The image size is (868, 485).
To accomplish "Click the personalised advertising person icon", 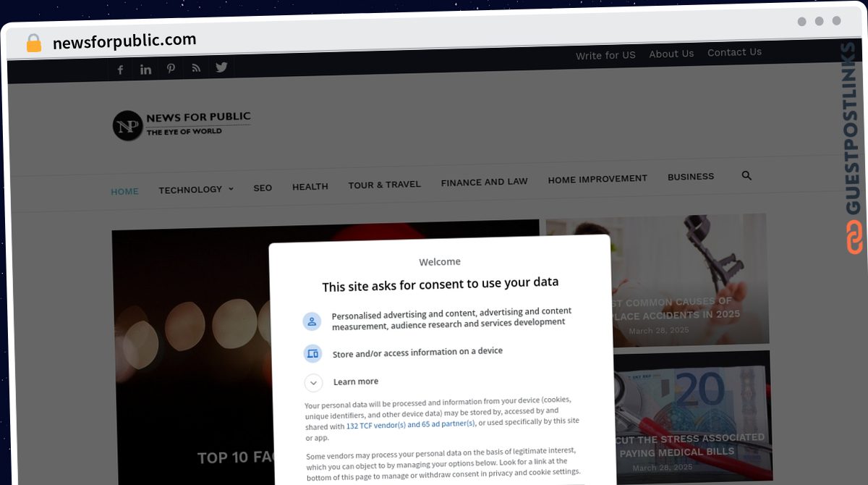I will click(x=312, y=321).
